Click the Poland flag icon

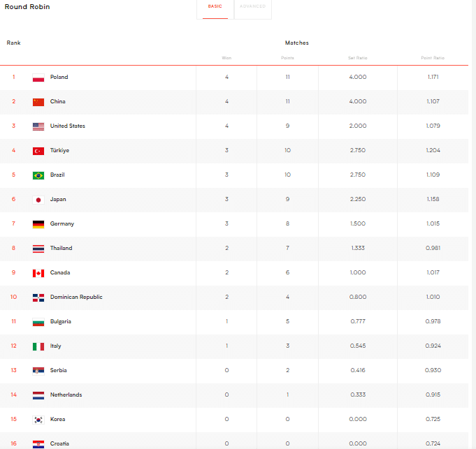(38, 78)
